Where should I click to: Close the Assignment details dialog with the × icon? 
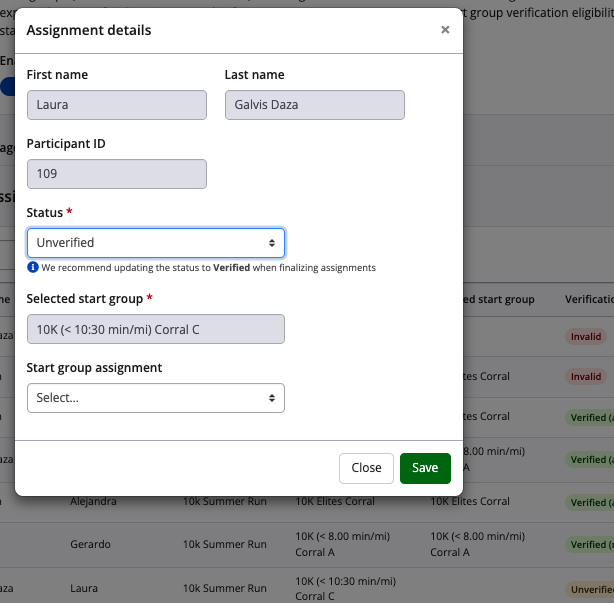point(445,30)
